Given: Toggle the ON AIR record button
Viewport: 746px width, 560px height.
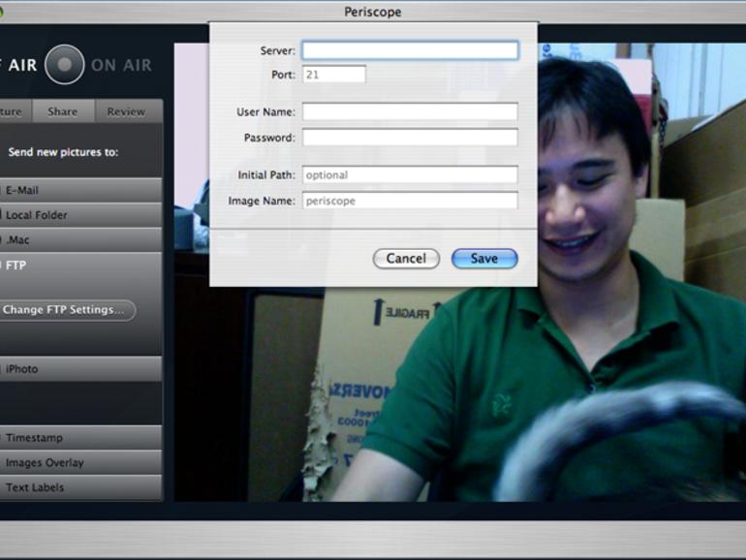Looking at the screenshot, I should [64, 64].
